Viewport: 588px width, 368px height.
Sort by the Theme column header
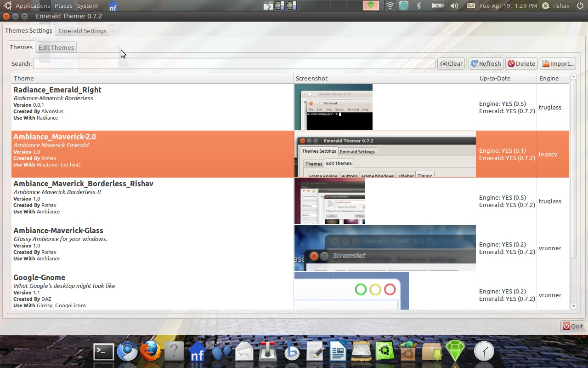point(152,78)
